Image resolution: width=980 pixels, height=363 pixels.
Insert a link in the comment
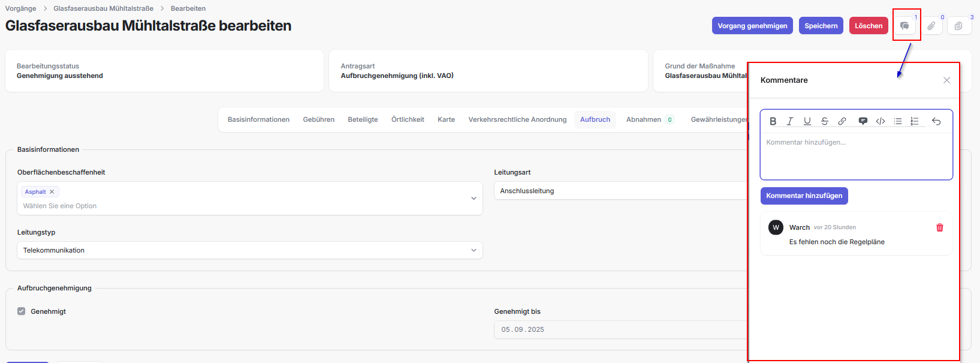point(842,121)
